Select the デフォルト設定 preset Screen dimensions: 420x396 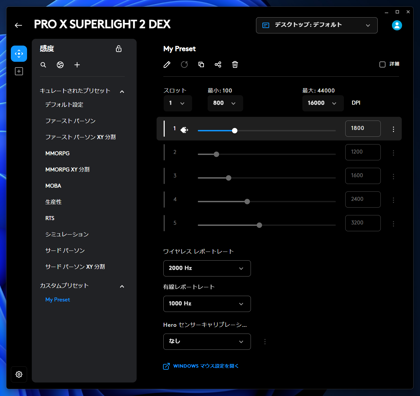(64, 105)
